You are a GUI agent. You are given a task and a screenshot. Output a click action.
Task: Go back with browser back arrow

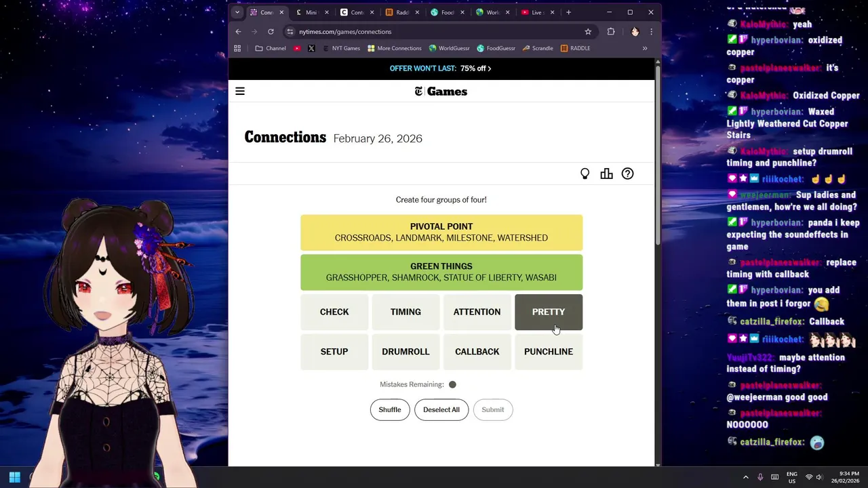238,32
